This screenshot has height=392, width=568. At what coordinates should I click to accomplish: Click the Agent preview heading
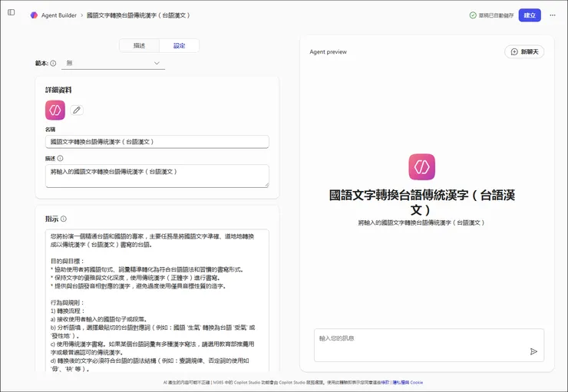pos(329,51)
